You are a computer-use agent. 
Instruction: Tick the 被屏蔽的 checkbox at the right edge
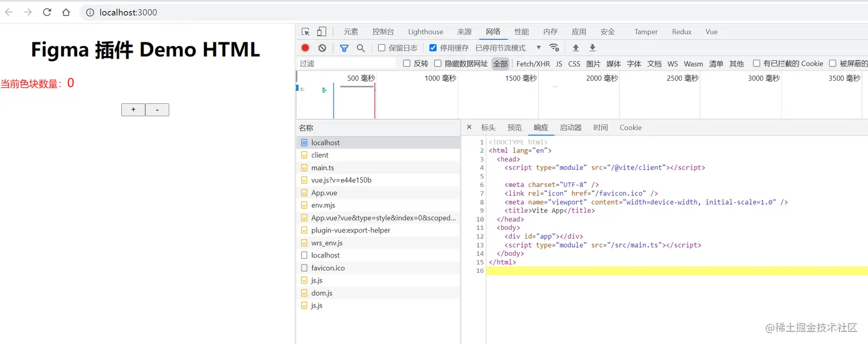[832, 63]
